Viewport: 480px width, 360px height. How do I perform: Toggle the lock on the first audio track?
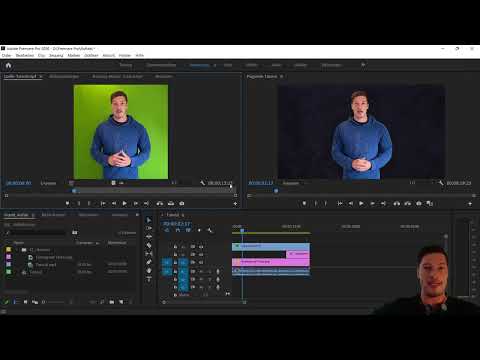click(x=175, y=271)
